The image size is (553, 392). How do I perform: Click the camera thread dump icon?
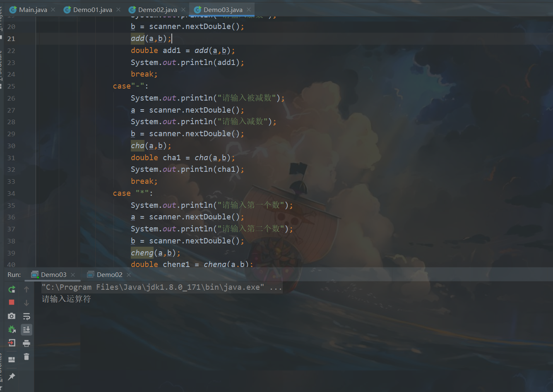[12, 316]
